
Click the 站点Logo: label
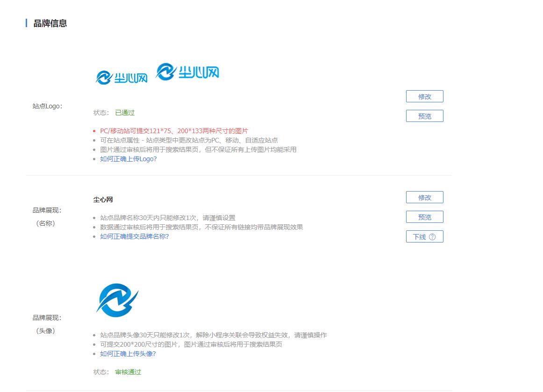pyautogui.click(x=48, y=107)
